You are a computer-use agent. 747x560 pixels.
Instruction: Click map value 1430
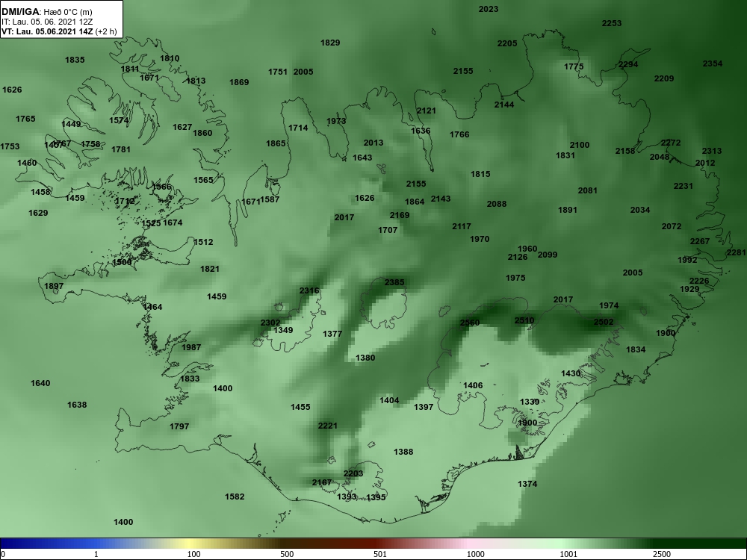[x=571, y=374]
